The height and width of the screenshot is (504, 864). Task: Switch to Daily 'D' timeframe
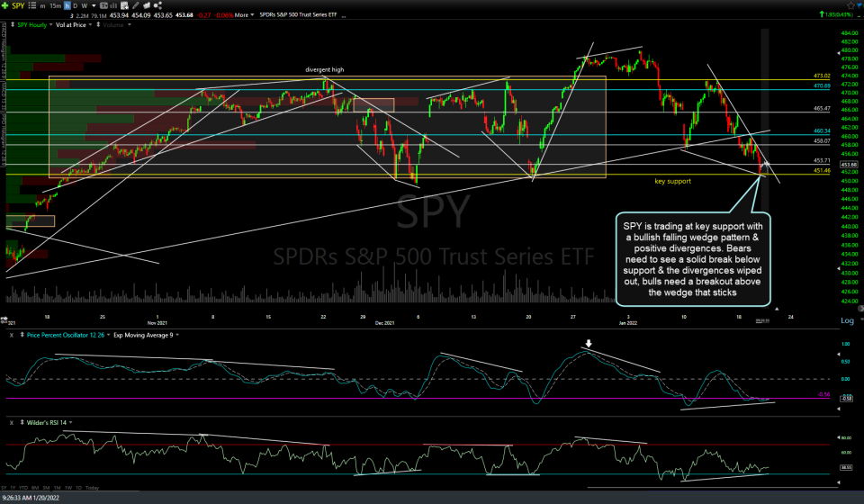76,6
